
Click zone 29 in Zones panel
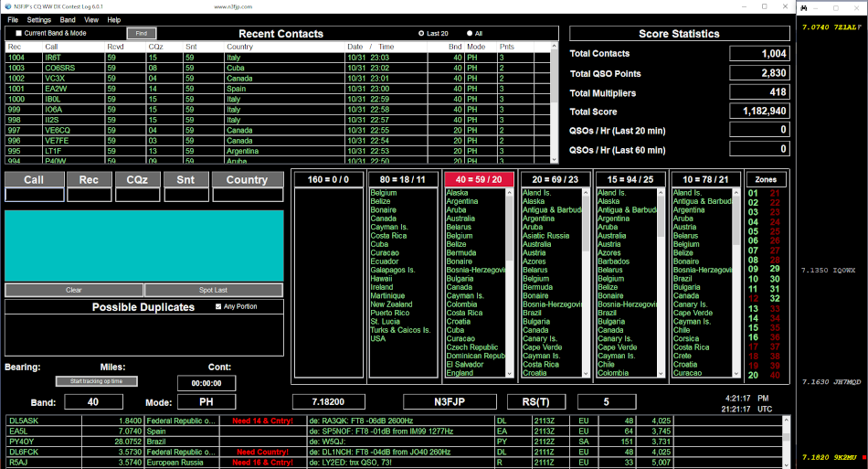click(775, 269)
